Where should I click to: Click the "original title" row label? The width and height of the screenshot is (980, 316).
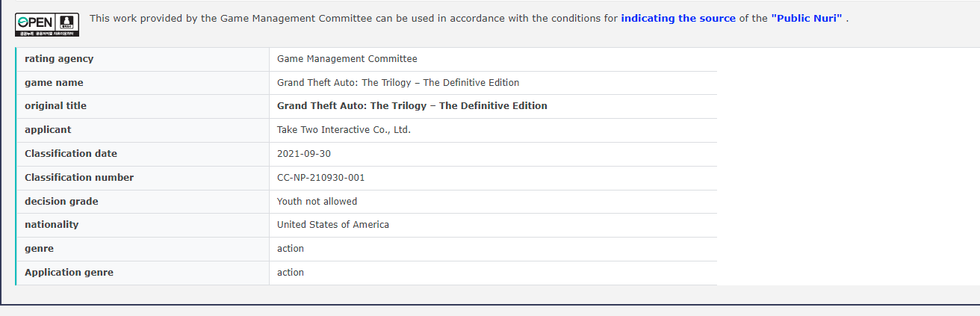[55, 106]
